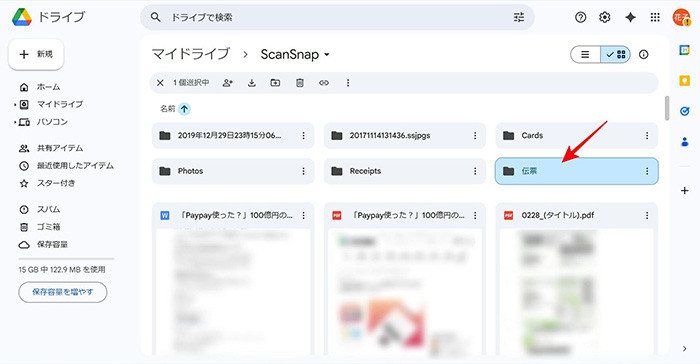The image size is (700, 364).
Task: Open the toolbar more actions menu
Action: [348, 83]
